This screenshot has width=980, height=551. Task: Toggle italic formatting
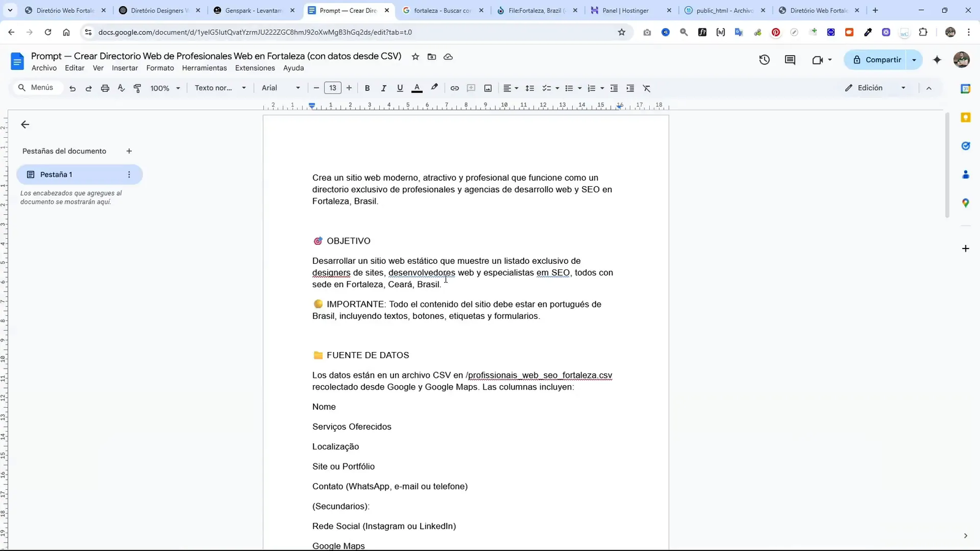pos(383,88)
